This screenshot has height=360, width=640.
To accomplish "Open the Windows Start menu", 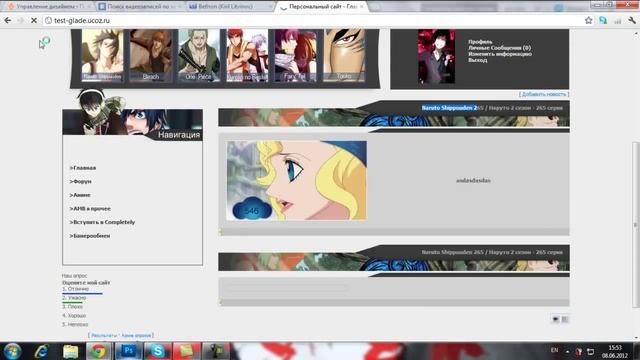I will 12,351.
